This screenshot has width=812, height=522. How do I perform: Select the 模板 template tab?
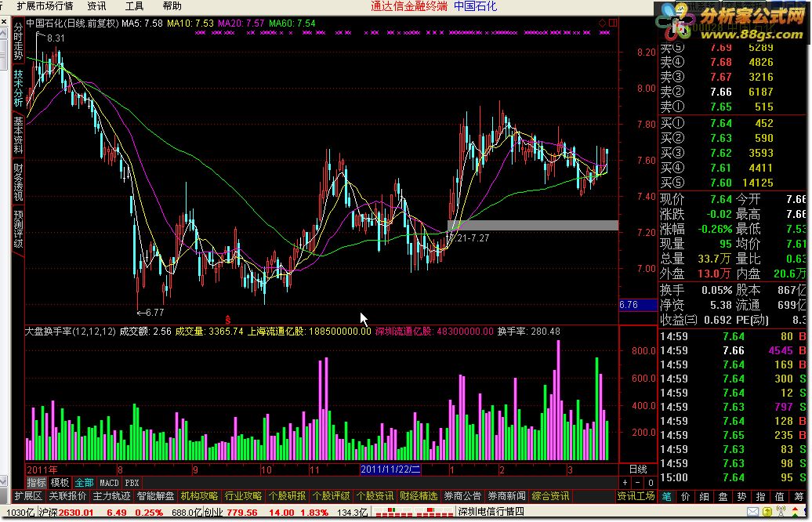pos(60,483)
